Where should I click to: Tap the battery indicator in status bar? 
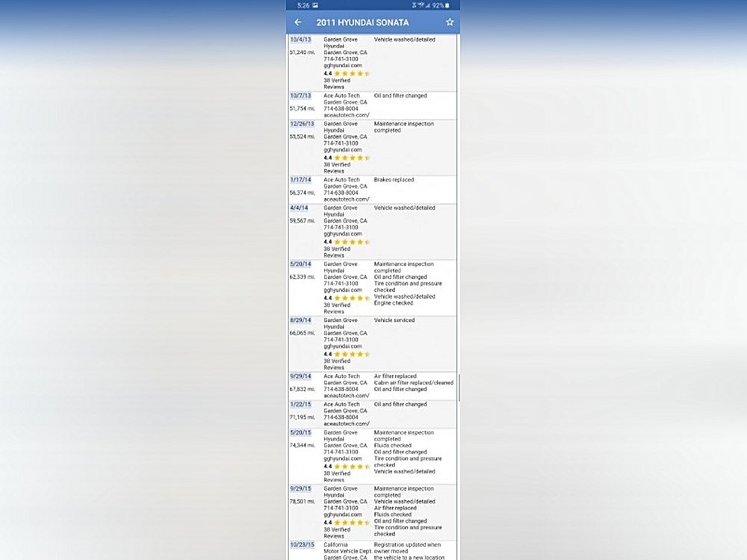pos(447,5)
